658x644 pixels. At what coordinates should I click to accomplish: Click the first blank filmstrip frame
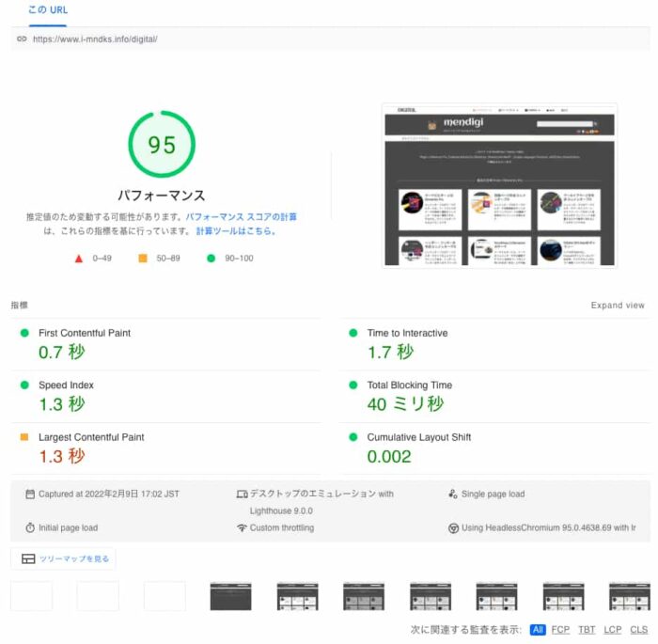click(31, 596)
